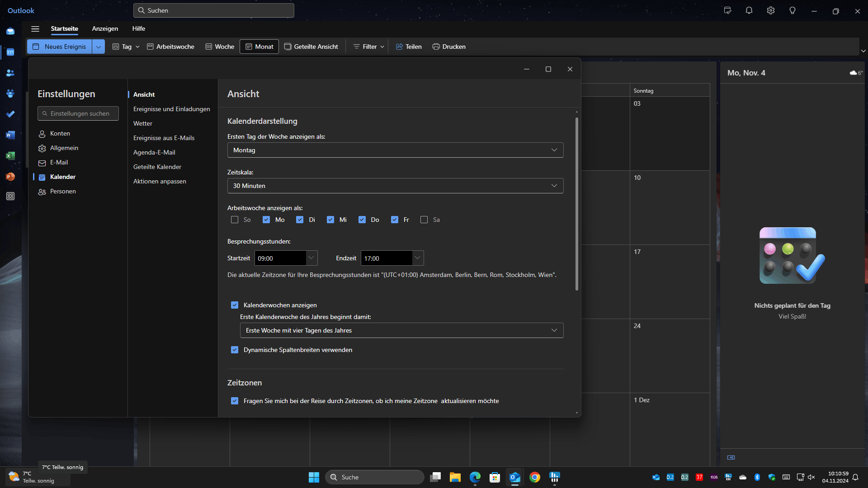Switch to the Anzeigen ribbon tab
868x488 pixels.
point(105,29)
